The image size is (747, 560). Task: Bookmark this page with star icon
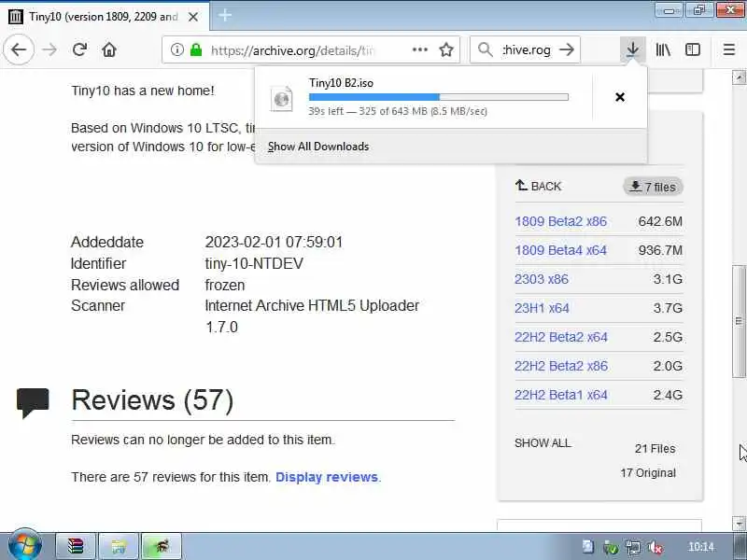[446, 49]
